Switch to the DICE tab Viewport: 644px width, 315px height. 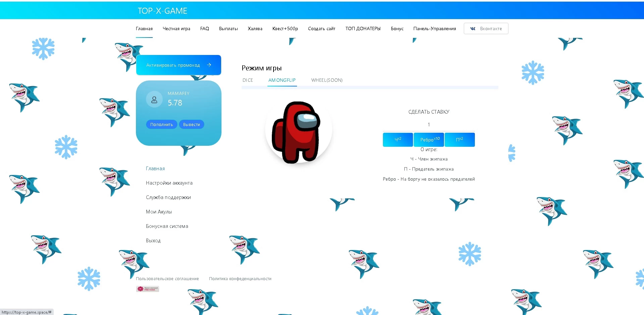click(248, 80)
